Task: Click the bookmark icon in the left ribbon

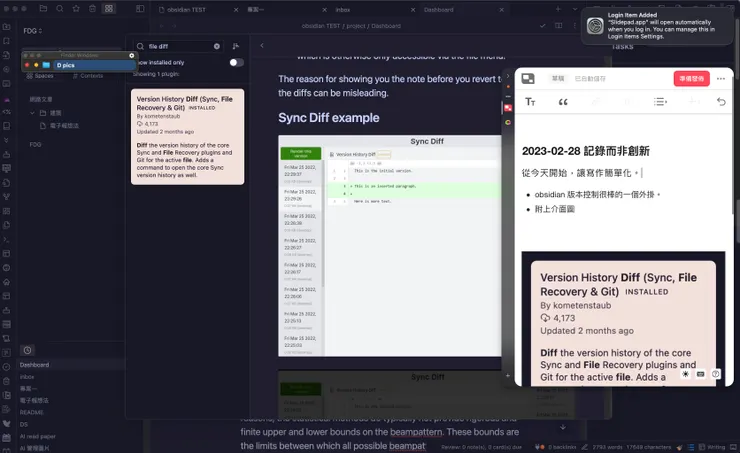Action: tap(7, 41)
